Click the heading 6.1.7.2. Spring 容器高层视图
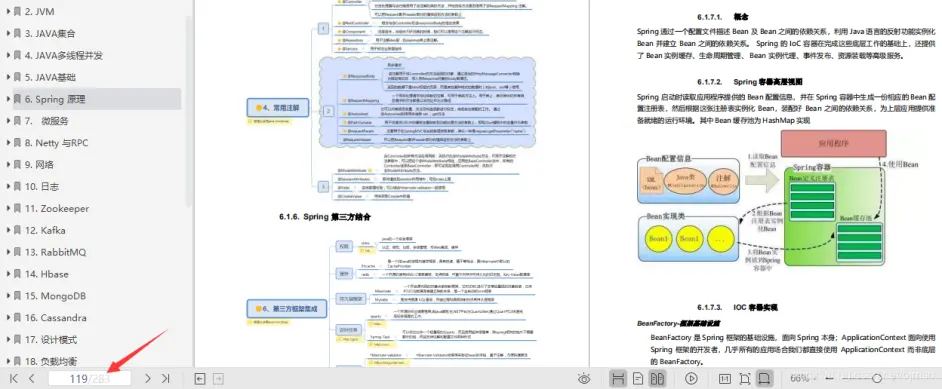942x389 pixels. click(750, 81)
